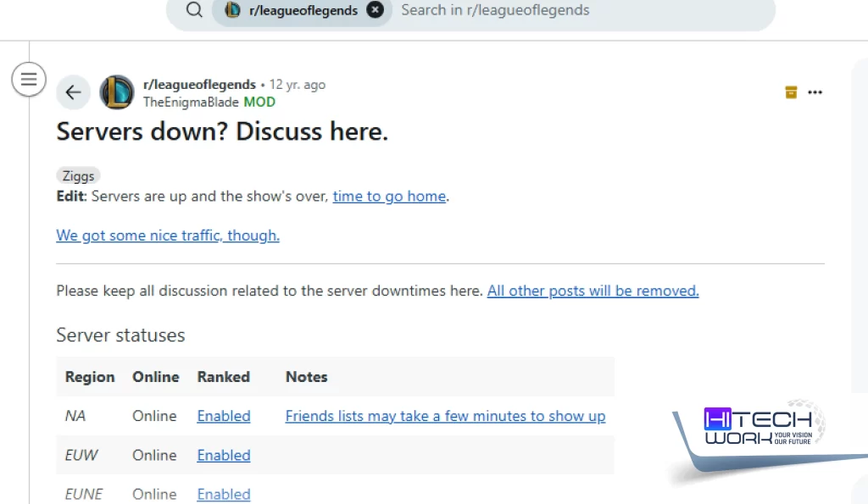The height and width of the screenshot is (504, 868).
Task: Click Enabled link in EUNE row
Action: 224,494
